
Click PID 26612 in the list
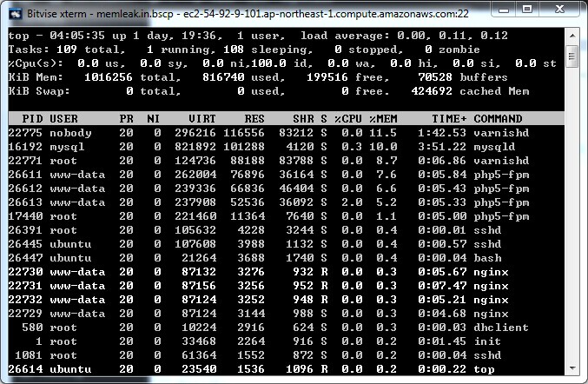(x=25, y=189)
